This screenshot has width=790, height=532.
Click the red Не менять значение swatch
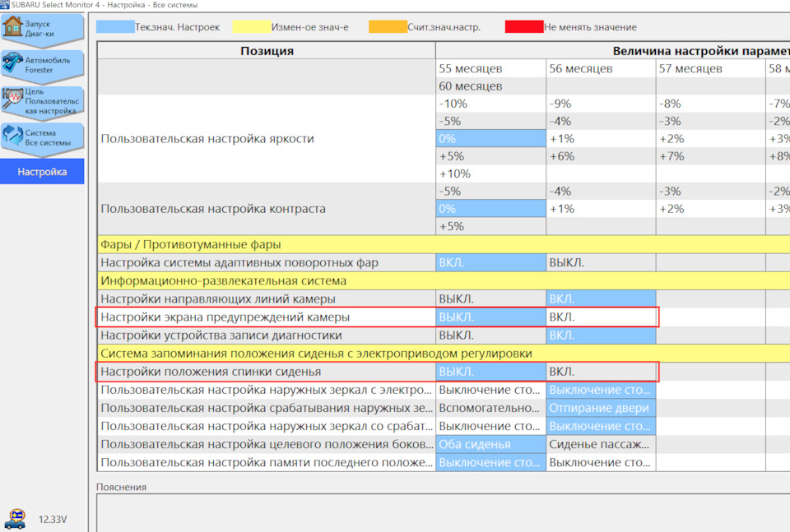[x=524, y=26]
